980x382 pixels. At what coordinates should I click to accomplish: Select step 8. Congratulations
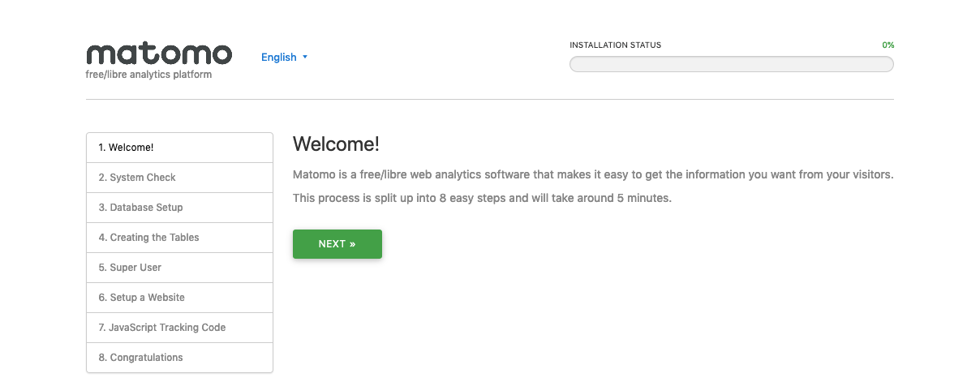click(179, 358)
